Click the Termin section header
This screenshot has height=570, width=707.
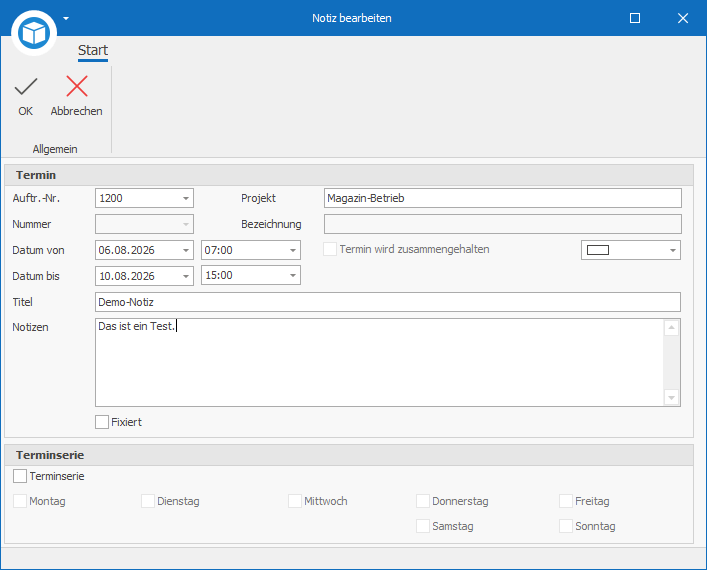point(349,175)
